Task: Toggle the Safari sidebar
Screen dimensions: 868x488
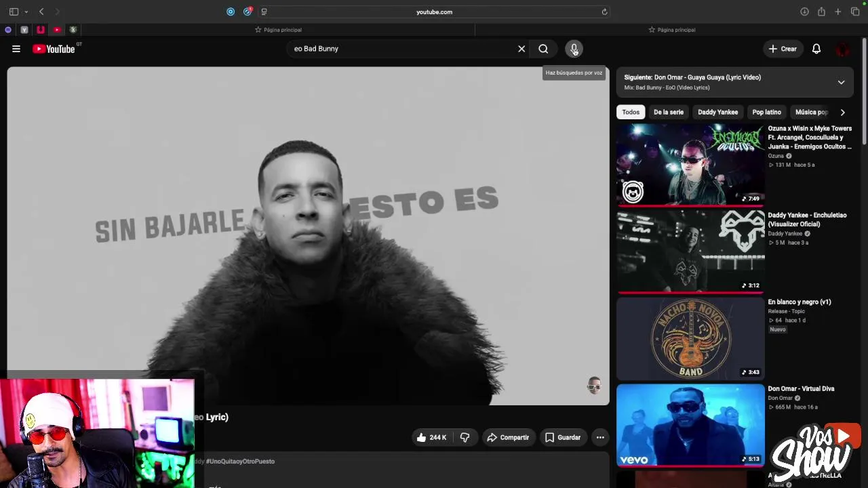Action: coord(14,12)
